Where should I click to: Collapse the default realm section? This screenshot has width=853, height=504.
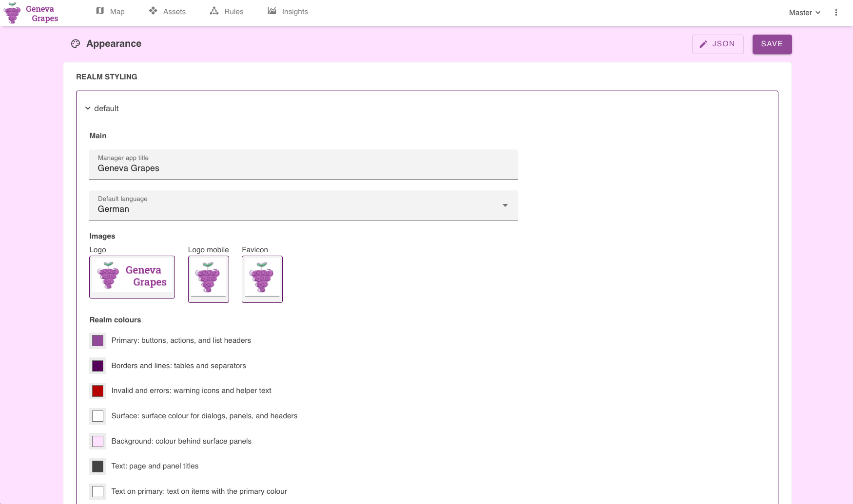[x=88, y=108]
